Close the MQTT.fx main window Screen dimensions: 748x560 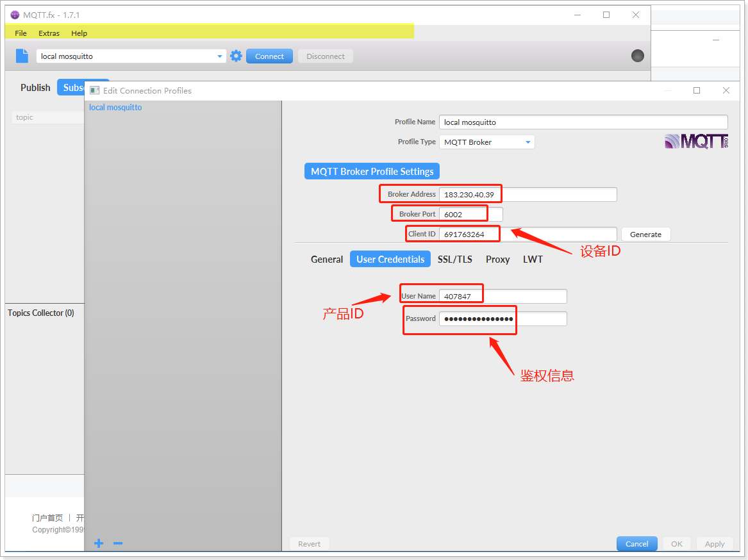coord(635,15)
